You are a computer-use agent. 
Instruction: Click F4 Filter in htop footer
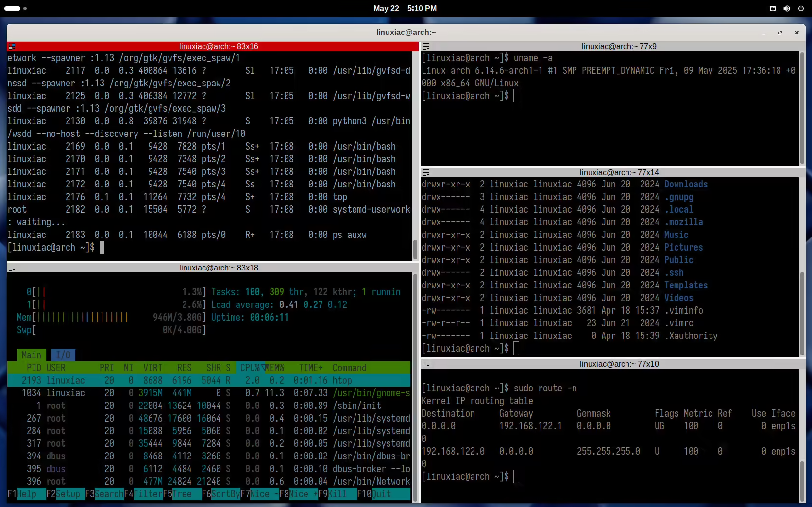[x=143, y=494]
